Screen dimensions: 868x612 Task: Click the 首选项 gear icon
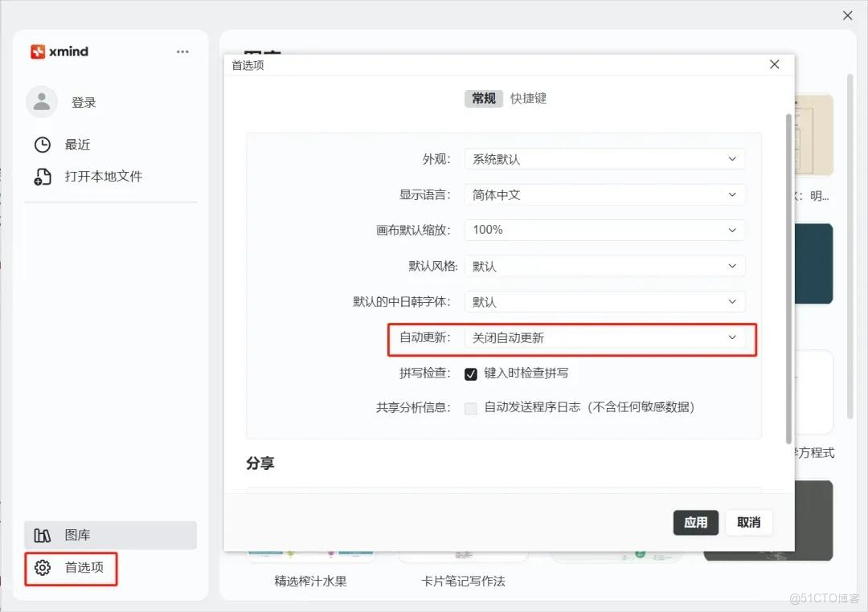(43, 568)
